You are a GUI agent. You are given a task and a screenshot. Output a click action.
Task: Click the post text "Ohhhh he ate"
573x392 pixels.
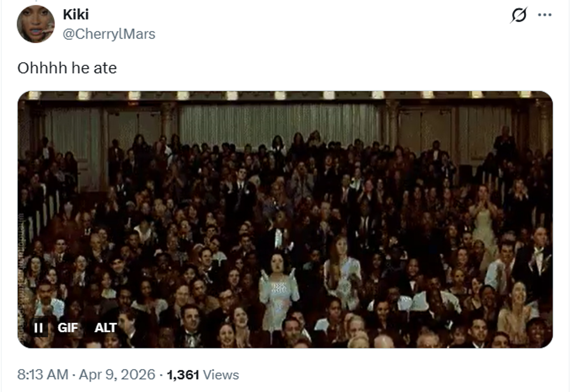click(x=67, y=68)
